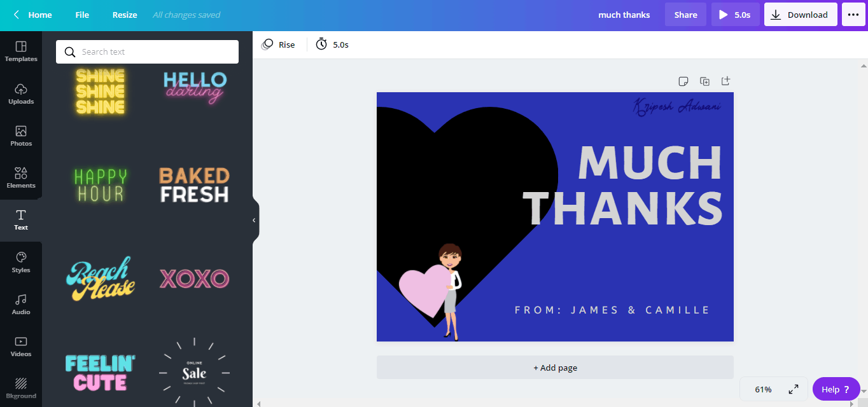Click the add new page icon above canvas

coord(725,81)
